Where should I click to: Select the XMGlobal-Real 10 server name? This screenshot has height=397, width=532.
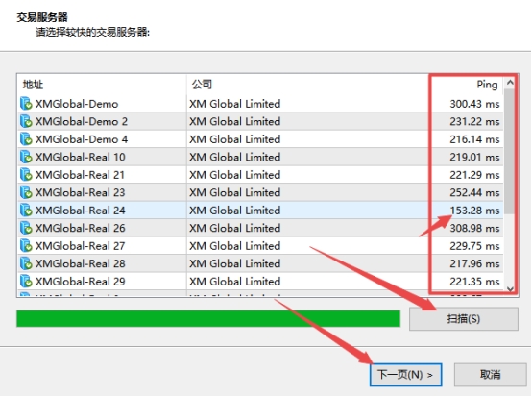point(81,157)
